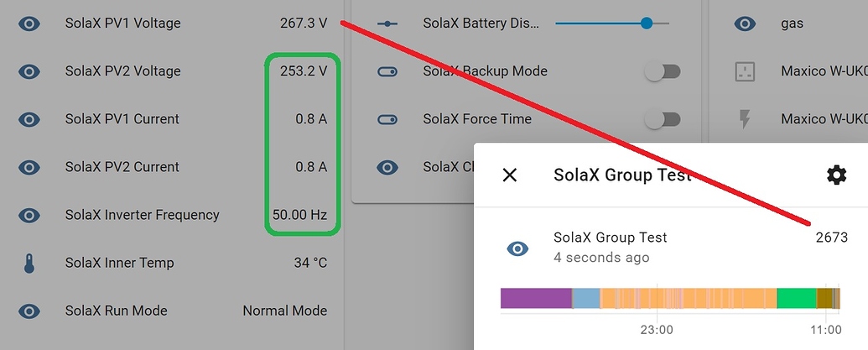Open the SolaX Inner Temp entity row
The width and height of the screenshot is (868, 350).
(119, 264)
